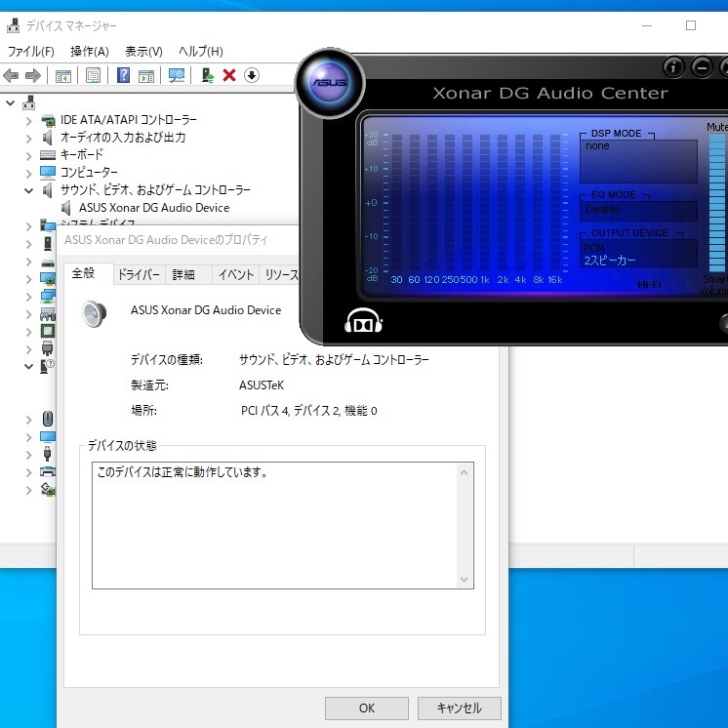Screen dimensions: 728x728
Task: Click the 16k equalizer band slider
Action: [555, 202]
